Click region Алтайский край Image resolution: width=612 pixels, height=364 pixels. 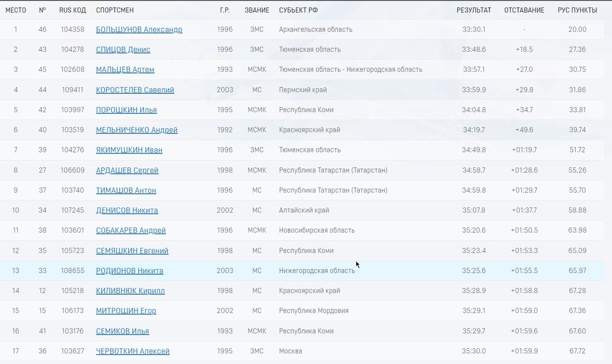tap(304, 210)
